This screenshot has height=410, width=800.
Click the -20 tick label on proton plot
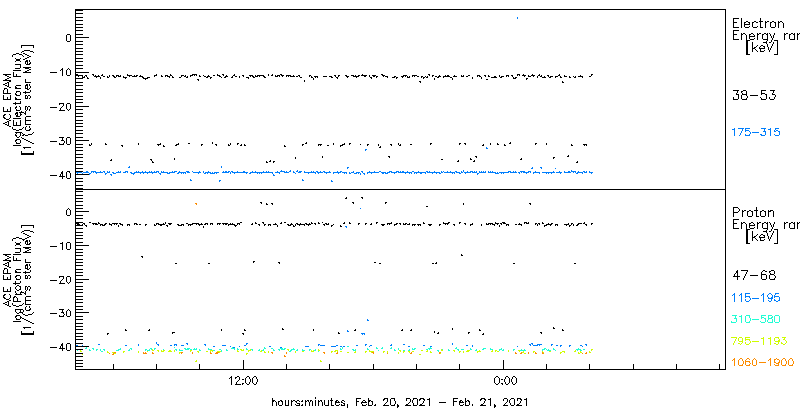coord(63,279)
